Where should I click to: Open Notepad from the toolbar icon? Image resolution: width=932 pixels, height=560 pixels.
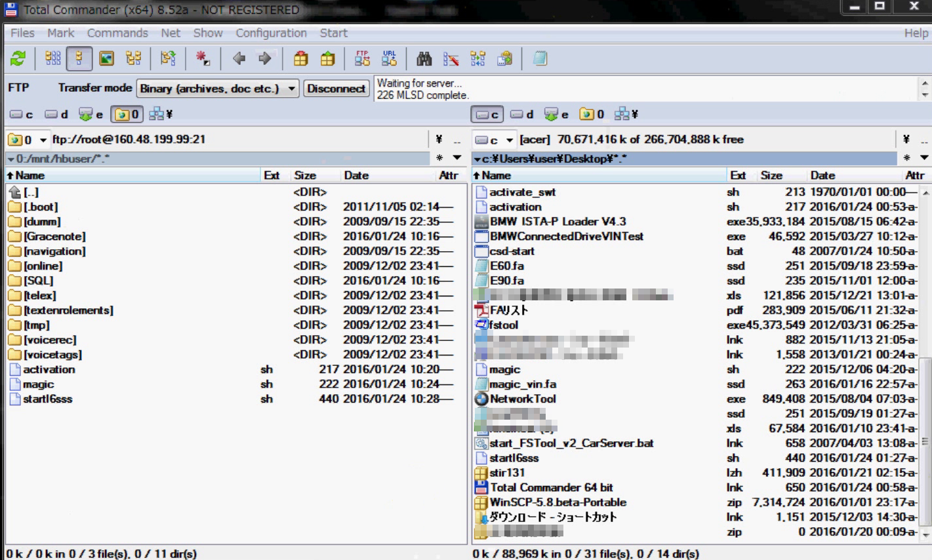(x=540, y=59)
